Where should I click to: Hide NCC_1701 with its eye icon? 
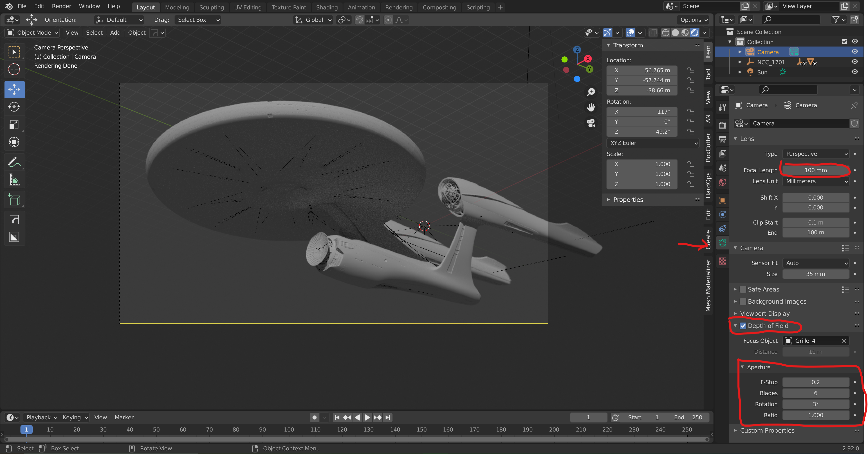[x=855, y=62]
